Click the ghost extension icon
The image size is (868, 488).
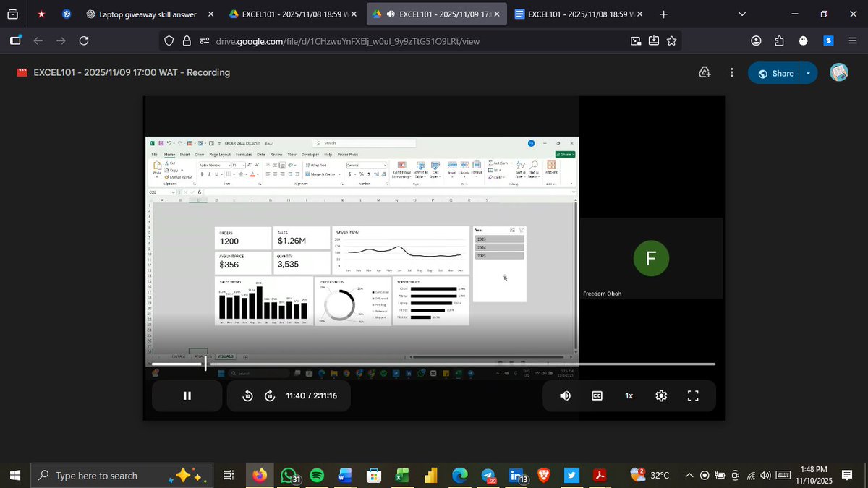click(803, 41)
